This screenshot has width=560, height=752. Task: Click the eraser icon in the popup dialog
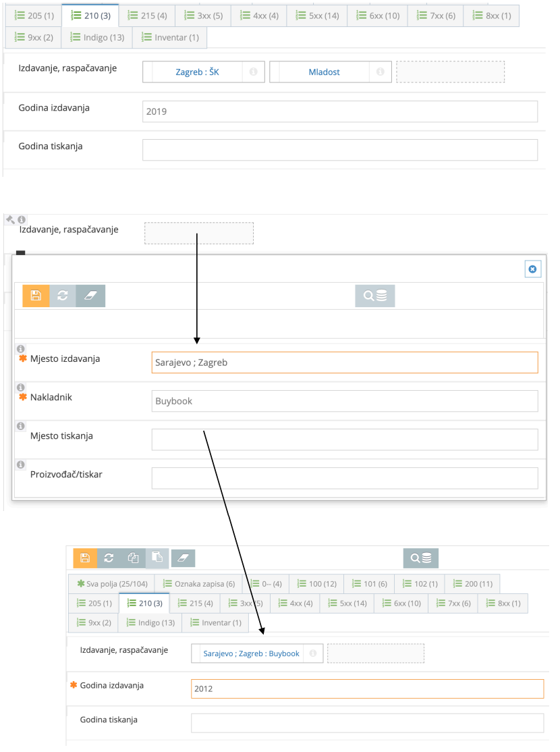coord(90,296)
